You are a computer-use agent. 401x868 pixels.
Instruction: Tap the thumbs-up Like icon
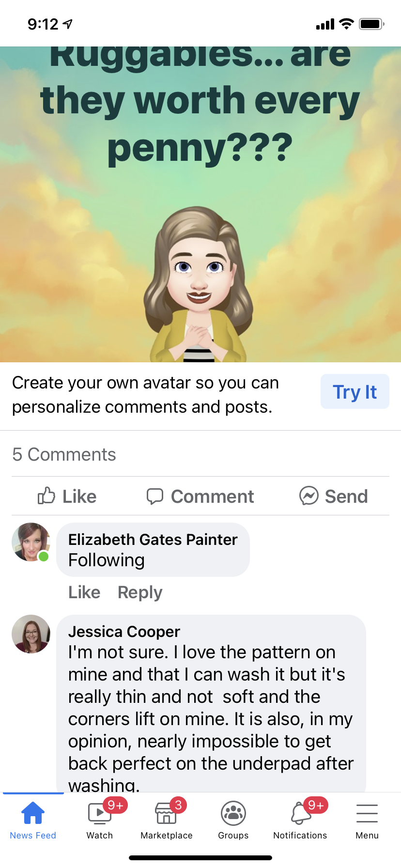[46, 496]
